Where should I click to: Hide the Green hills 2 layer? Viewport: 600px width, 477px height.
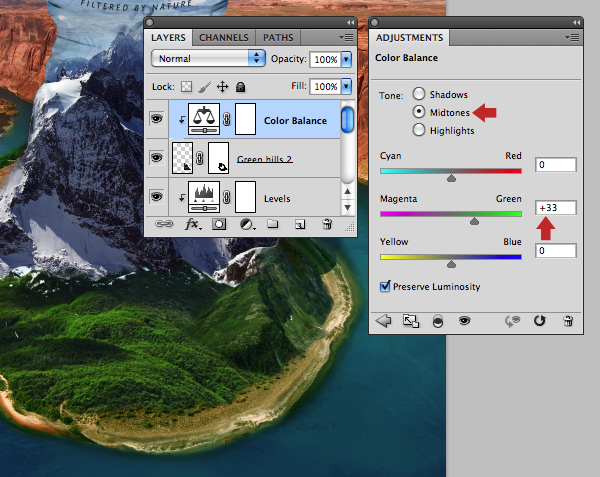click(x=157, y=158)
